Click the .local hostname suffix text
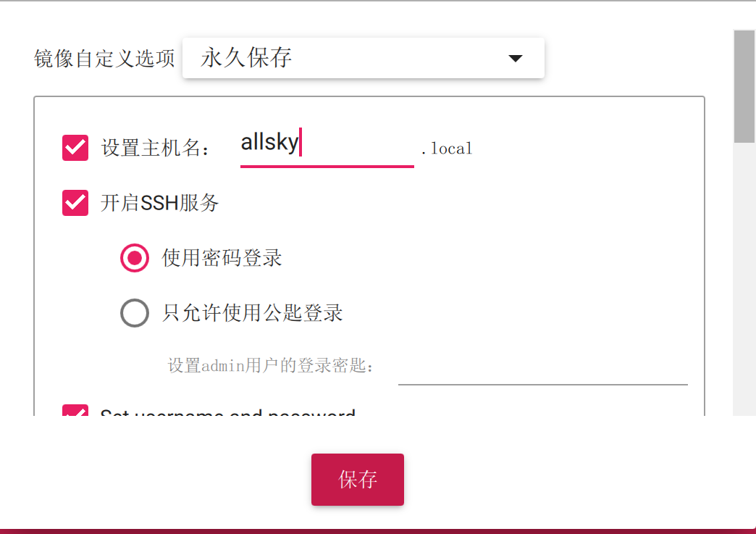 [446, 149]
